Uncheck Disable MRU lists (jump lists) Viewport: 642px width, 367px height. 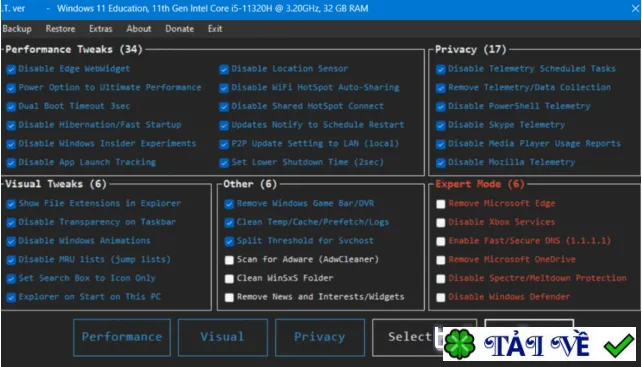(x=11, y=260)
